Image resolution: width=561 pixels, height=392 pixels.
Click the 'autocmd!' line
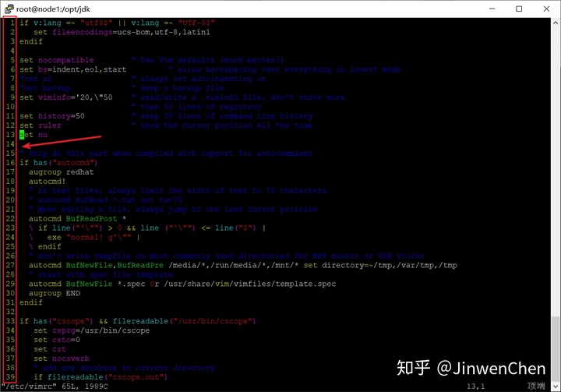point(48,181)
